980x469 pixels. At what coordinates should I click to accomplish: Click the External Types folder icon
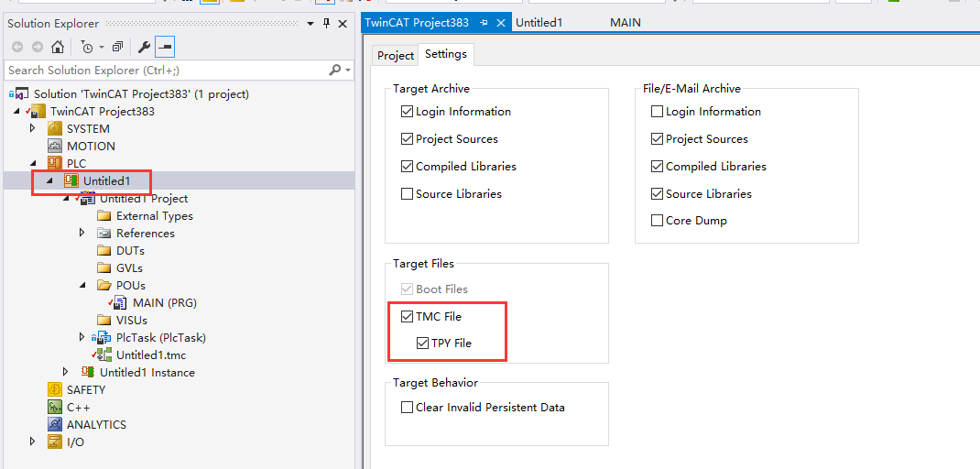(x=103, y=216)
